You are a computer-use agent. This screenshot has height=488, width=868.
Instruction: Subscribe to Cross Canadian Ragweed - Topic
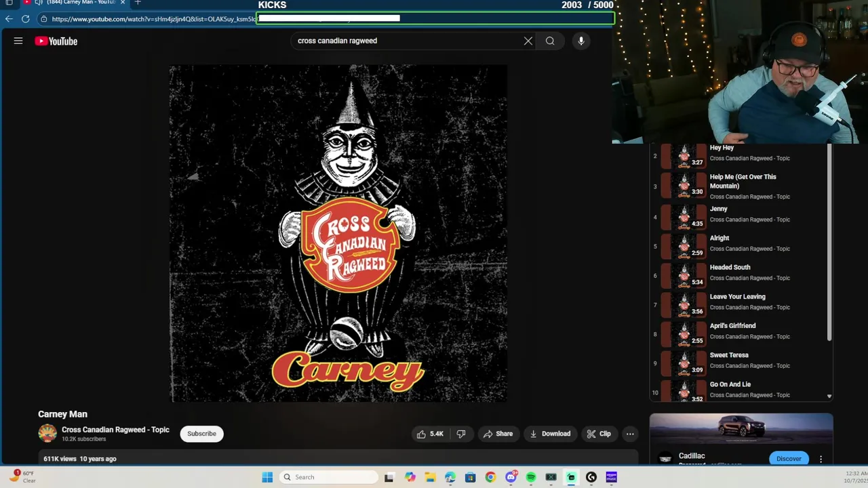tap(201, 434)
